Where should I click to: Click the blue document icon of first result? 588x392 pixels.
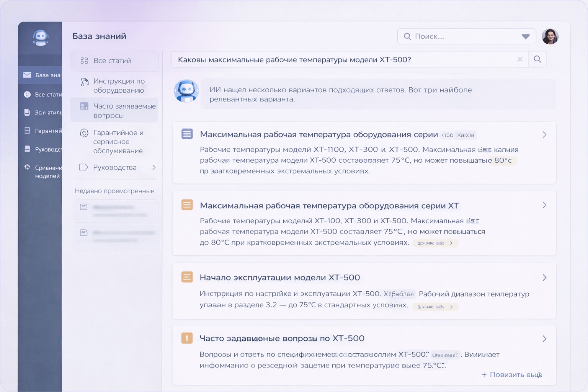[x=187, y=134]
